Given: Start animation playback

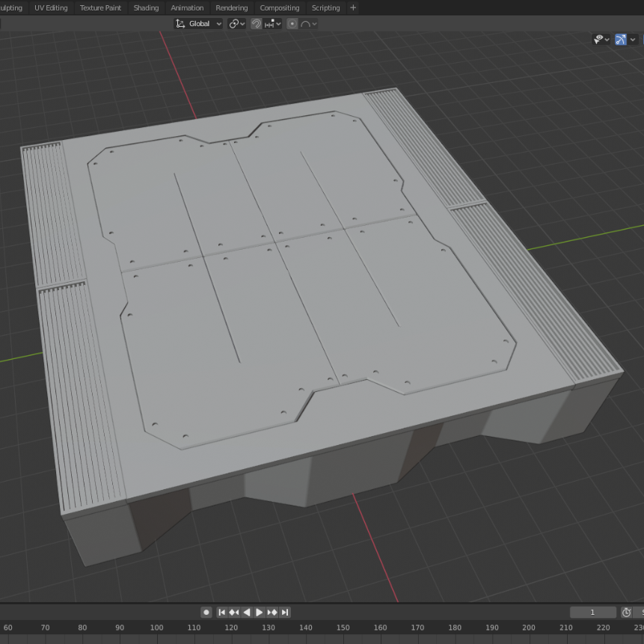Looking at the screenshot, I should click(259, 612).
